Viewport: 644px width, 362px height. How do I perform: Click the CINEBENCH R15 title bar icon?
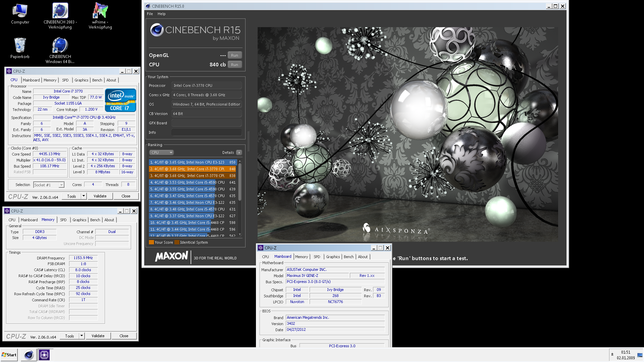pyautogui.click(x=148, y=6)
